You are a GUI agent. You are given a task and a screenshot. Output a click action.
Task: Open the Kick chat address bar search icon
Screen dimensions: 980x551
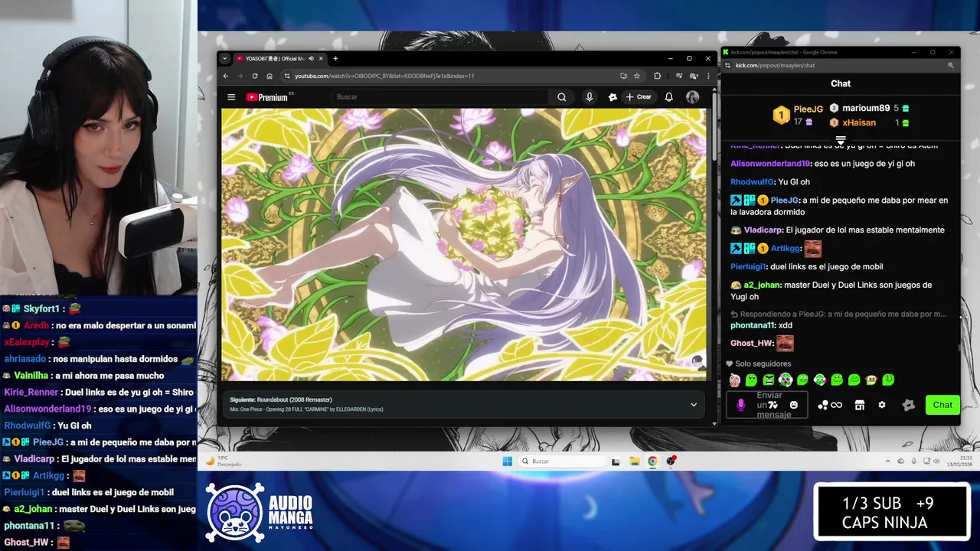pos(951,65)
